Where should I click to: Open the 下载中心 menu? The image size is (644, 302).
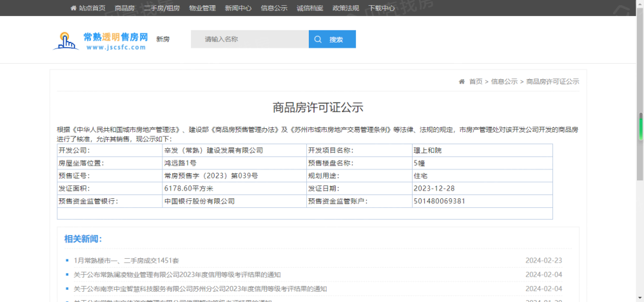coord(382,8)
